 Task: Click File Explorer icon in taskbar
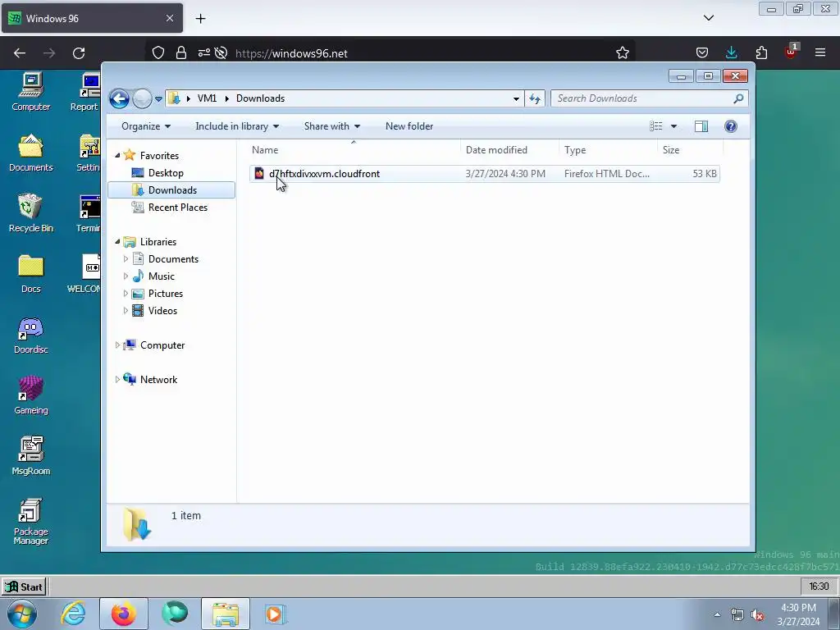click(x=226, y=614)
